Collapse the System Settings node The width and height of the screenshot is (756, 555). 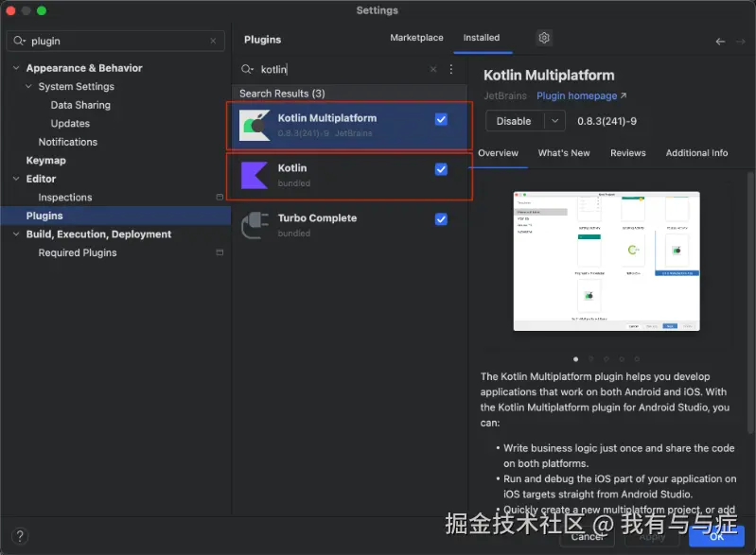point(29,86)
